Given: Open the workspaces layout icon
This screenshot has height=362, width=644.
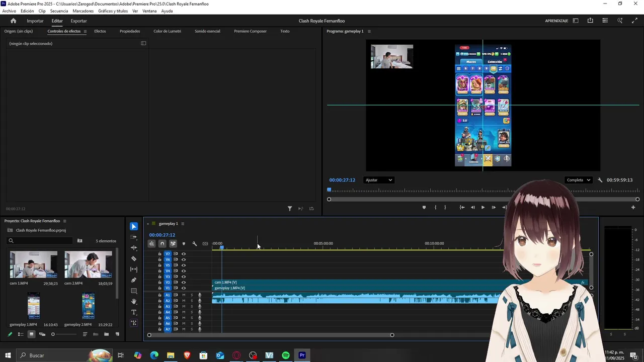Looking at the screenshot, I should pos(576,21).
